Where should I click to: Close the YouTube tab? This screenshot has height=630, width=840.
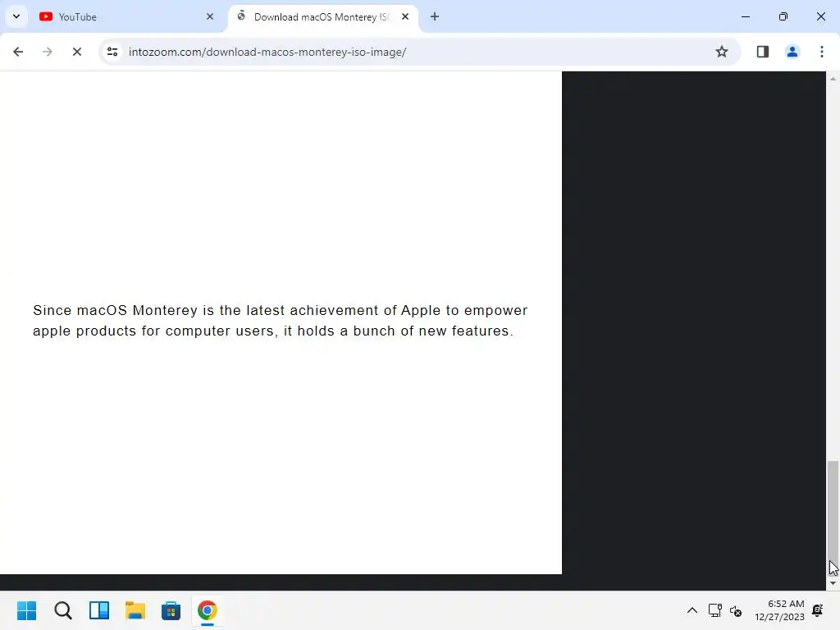coord(210,16)
